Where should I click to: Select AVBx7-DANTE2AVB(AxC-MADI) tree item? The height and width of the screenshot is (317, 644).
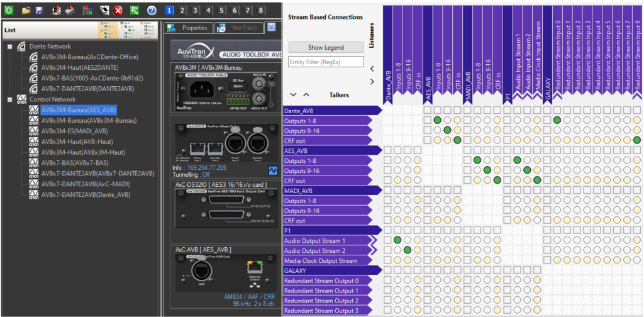(86, 184)
